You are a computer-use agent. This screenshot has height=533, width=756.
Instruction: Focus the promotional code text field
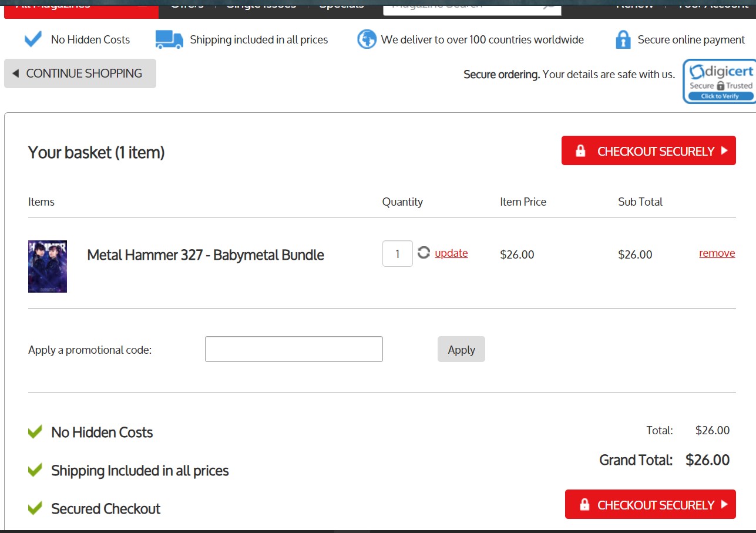click(294, 349)
